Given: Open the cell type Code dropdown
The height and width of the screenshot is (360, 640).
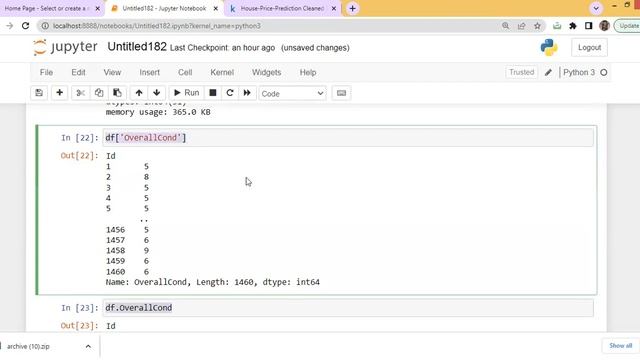Looking at the screenshot, I should click(292, 93).
